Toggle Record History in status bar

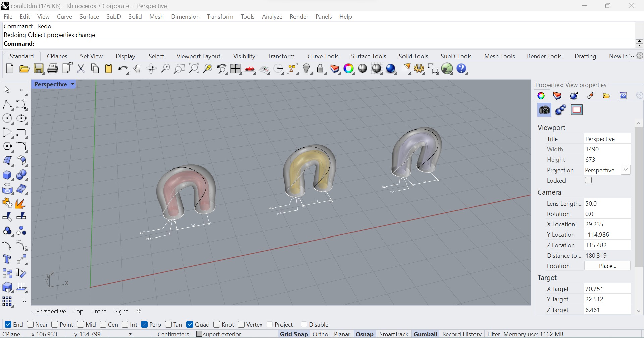coord(462,334)
